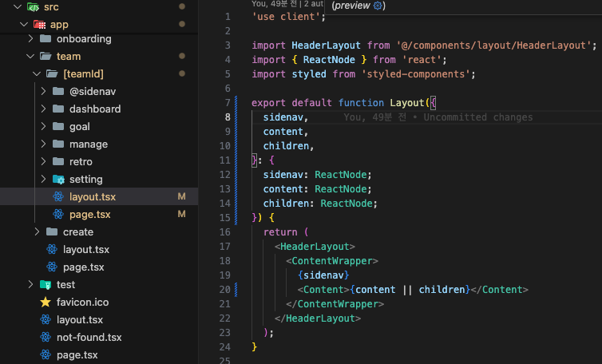
Task: Click the open team folder icon
Action: click(x=46, y=56)
